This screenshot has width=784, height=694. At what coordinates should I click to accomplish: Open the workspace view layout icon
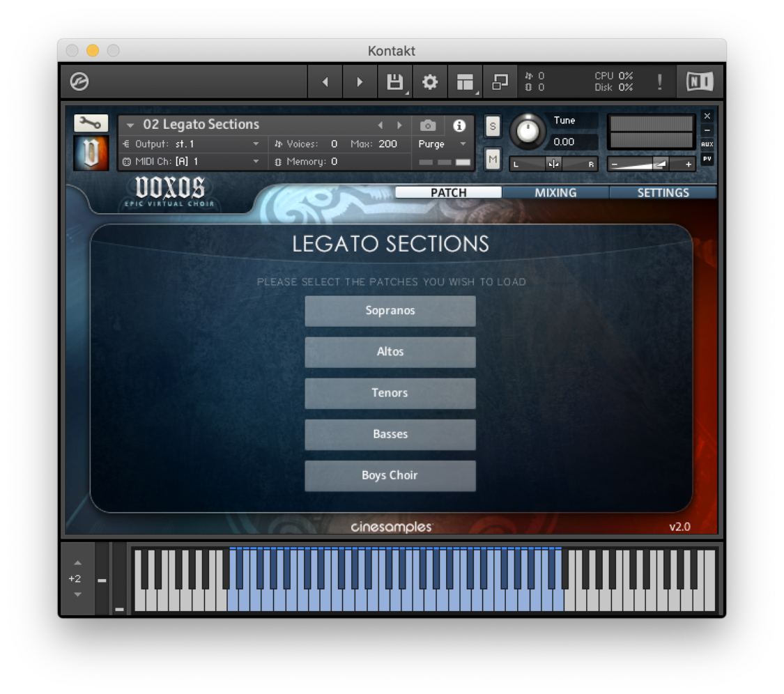point(465,82)
